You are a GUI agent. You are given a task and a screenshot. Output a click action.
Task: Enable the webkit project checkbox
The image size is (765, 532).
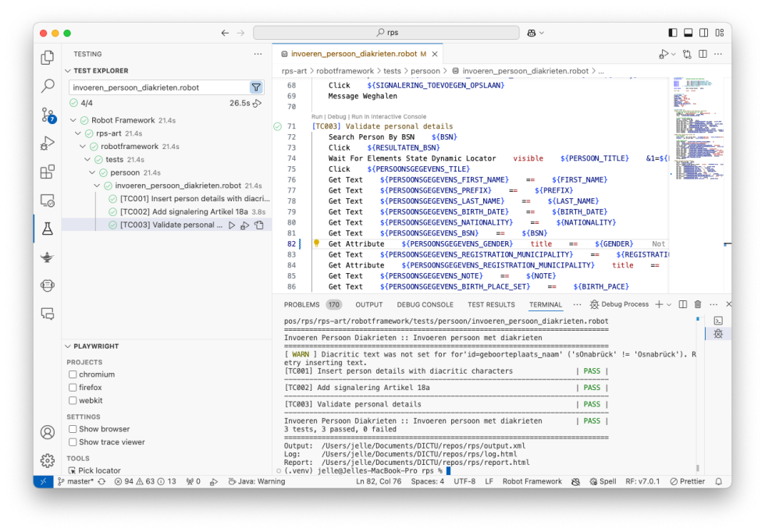click(x=73, y=401)
